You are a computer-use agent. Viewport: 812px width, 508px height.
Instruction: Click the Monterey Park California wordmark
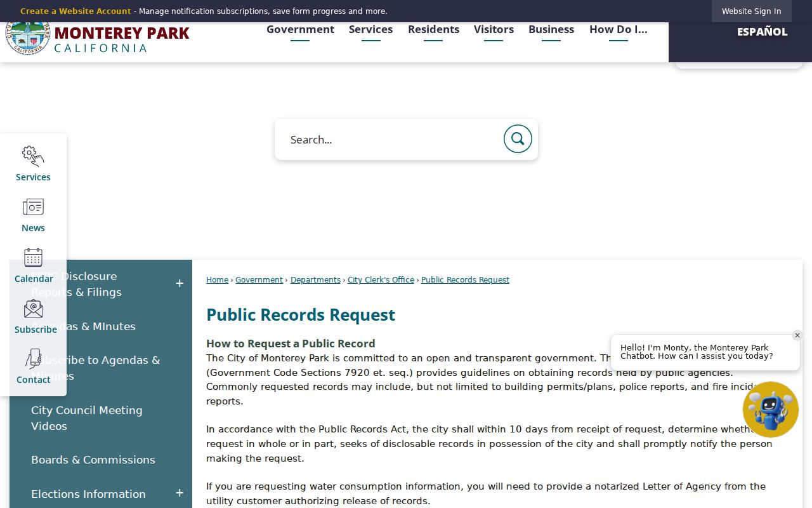point(122,39)
